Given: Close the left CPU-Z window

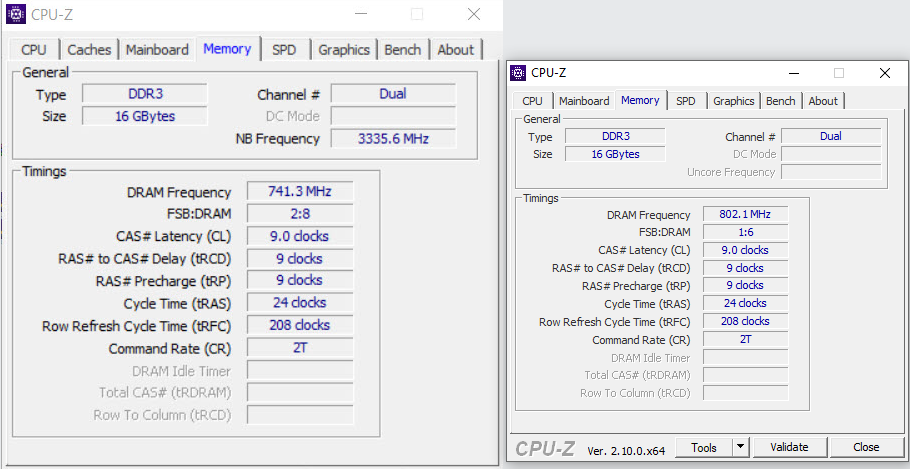Looking at the screenshot, I should pyautogui.click(x=474, y=14).
